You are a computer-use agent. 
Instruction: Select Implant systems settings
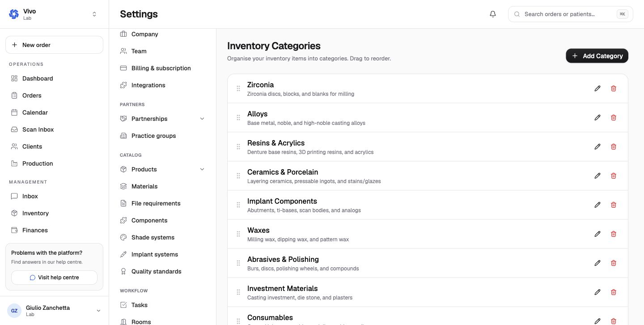(x=162, y=254)
